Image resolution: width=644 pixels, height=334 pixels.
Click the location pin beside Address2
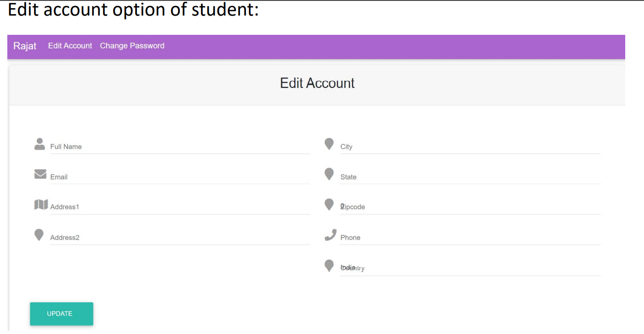(x=39, y=234)
